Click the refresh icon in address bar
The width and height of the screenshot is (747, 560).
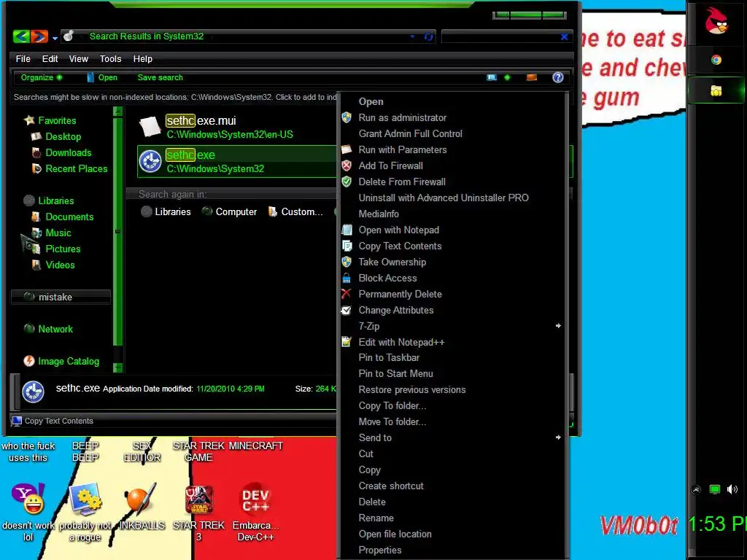point(428,36)
